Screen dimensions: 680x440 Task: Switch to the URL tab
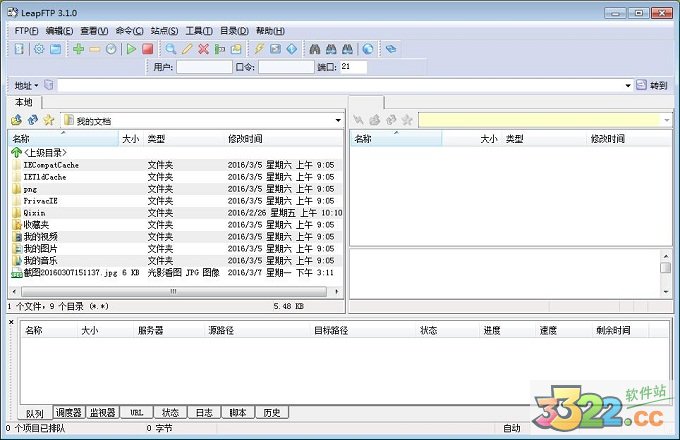[x=137, y=412]
